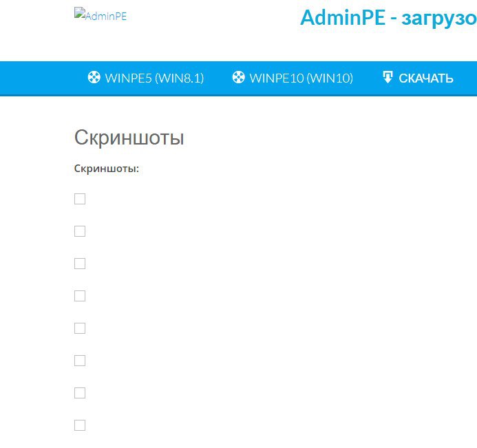Open the WINPE10 (WIN10) menu item
Screen dimensions: 477x448
pyautogui.click(x=293, y=78)
